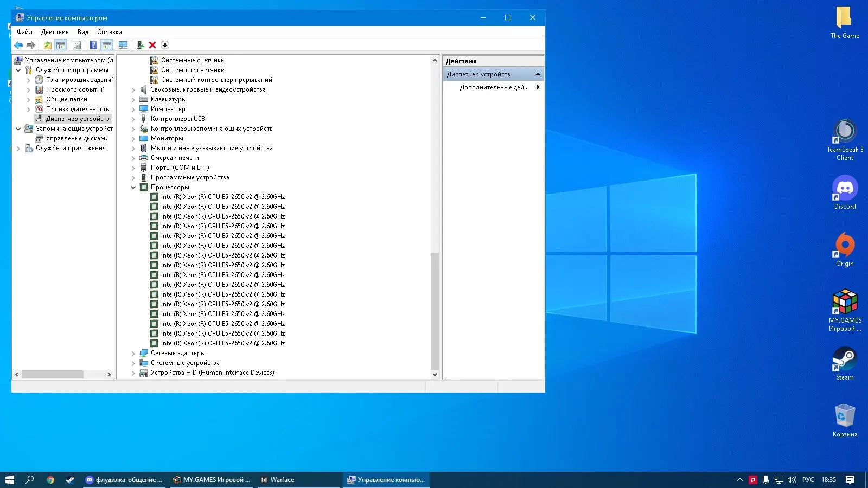The height and width of the screenshot is (488, 868).
Task: Click the red X uninstall device icon
Action: pos(152,46)
